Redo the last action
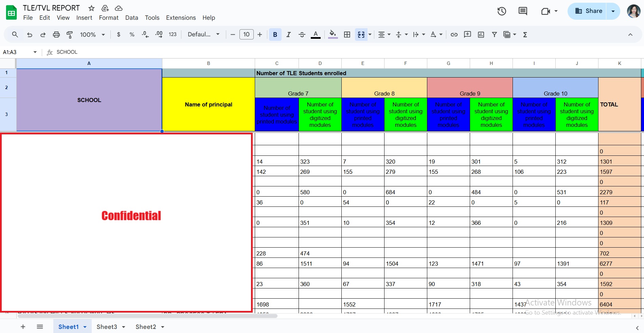 43,34
